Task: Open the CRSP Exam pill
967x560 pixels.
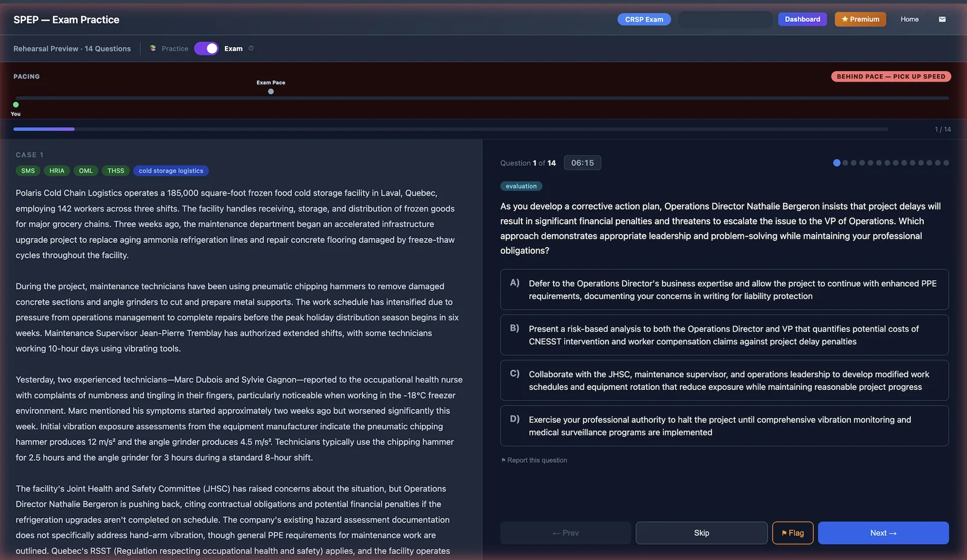Action: point(644,19)
